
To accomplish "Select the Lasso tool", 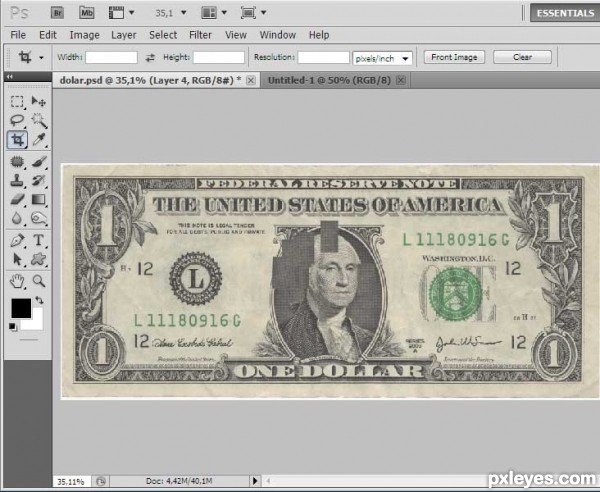I will point(17,120).
